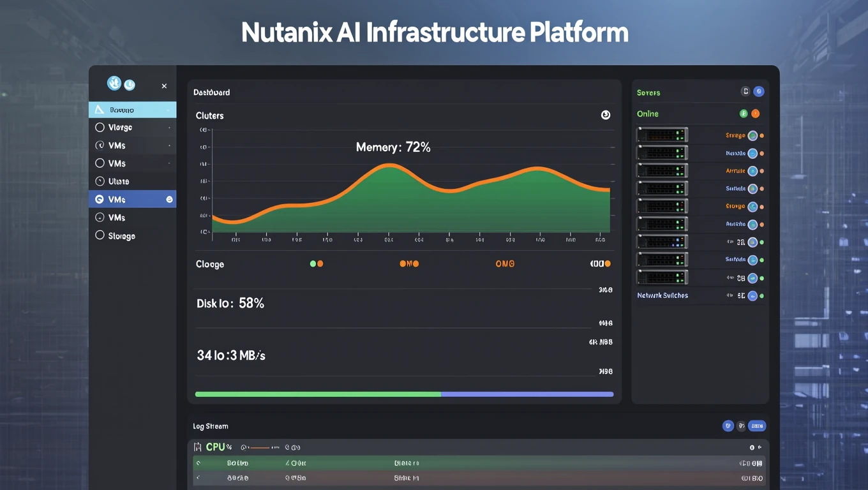Image resolution: width=868 pixels, height=490 pixels.
Task: Switch to the Dashboard tab
Action: click(x=212, y=93)
